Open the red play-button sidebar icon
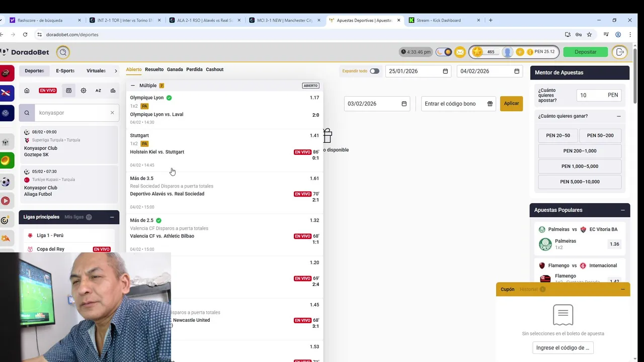Viewport: 644px width, 362px height. [x=6, y=201]
